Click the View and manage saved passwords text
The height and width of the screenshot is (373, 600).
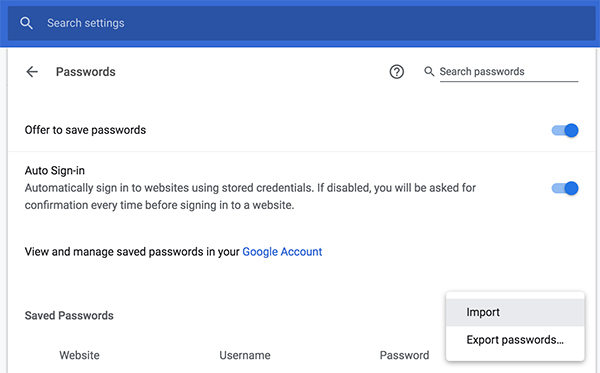pos(132,252)
